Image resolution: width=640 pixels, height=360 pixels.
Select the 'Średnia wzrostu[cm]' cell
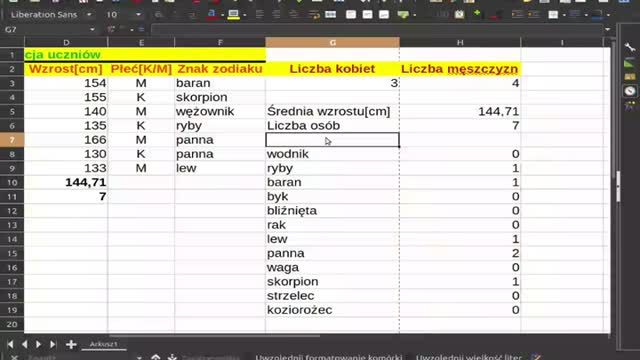pos(332,111)
